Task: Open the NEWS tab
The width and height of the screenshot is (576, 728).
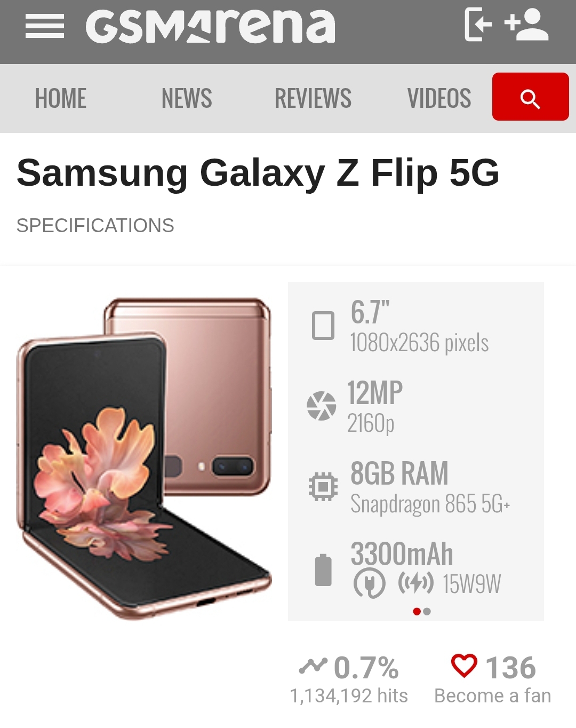Action: [187, 99]
